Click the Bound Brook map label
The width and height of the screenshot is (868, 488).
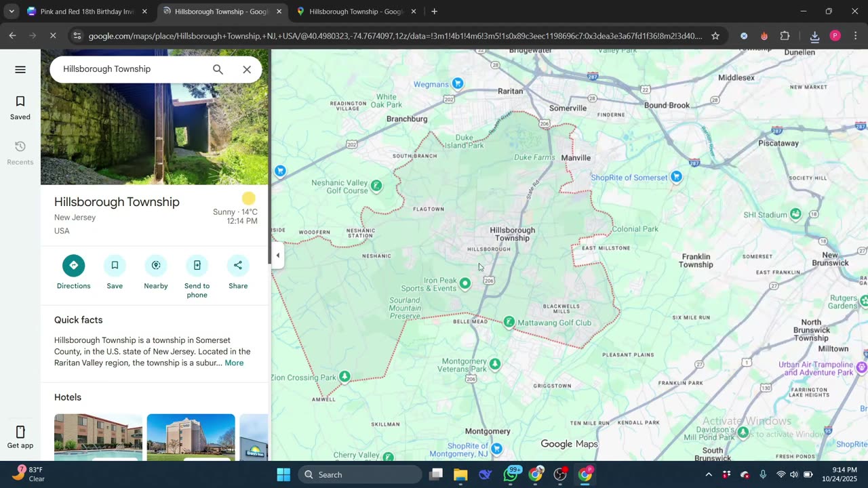pyautogui.click(x=667, y=105)
